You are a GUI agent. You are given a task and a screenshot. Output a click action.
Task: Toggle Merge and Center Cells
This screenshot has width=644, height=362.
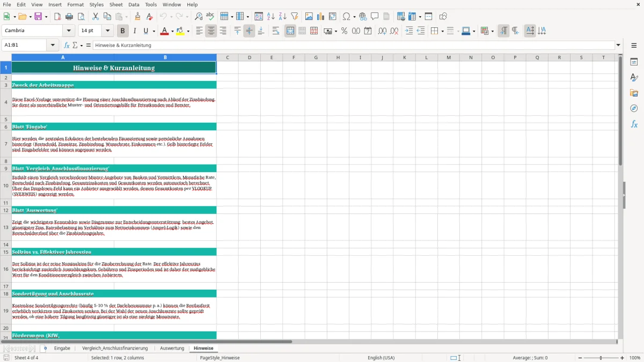point(290,31)
